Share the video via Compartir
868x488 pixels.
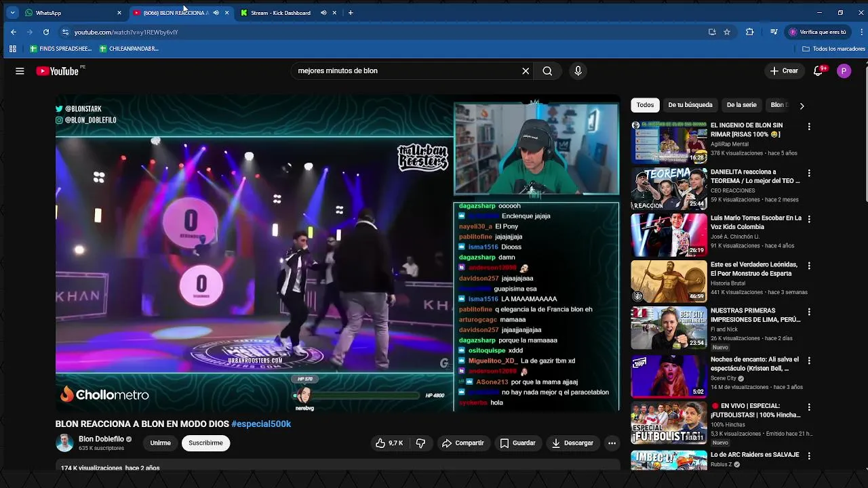point(462,443)
